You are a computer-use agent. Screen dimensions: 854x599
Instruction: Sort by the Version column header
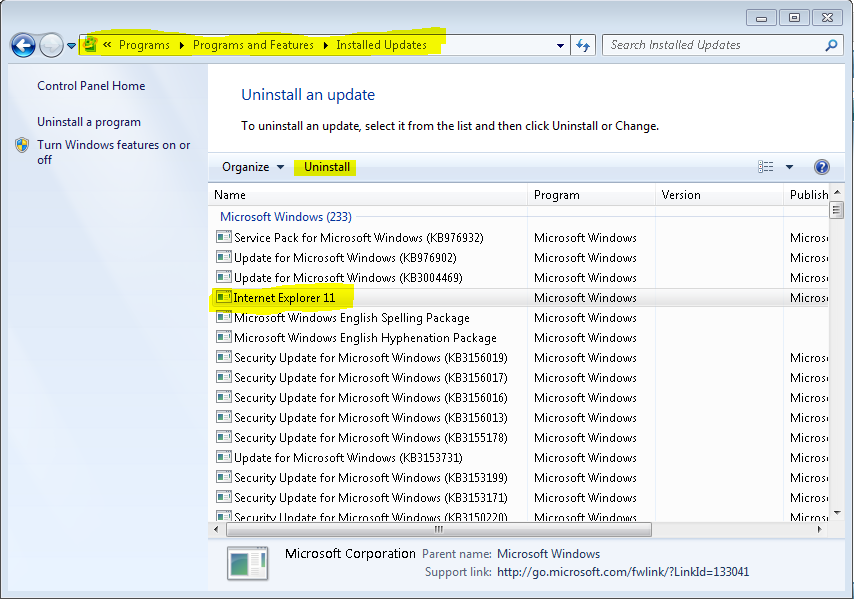[719, 195]
